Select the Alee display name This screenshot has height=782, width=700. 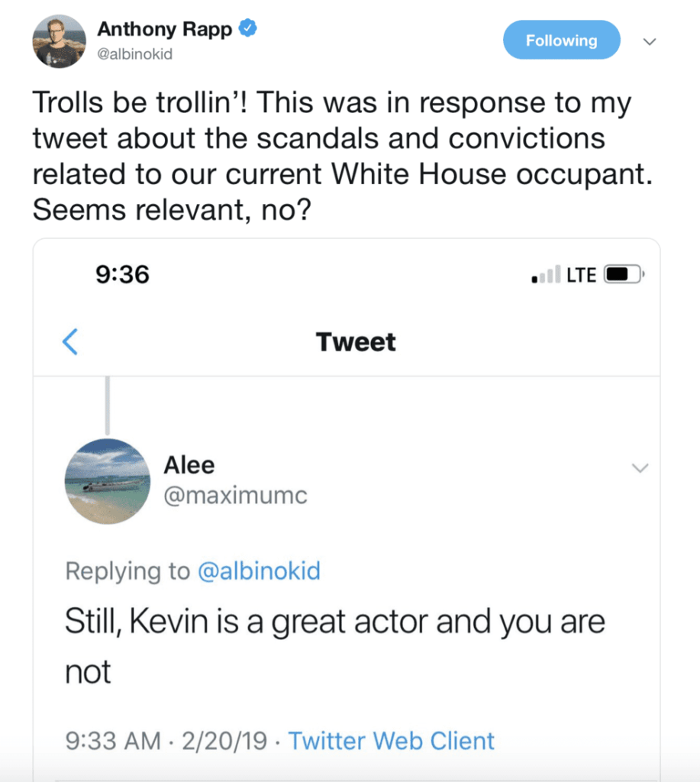pyautogui.click(x=189, y=465)
